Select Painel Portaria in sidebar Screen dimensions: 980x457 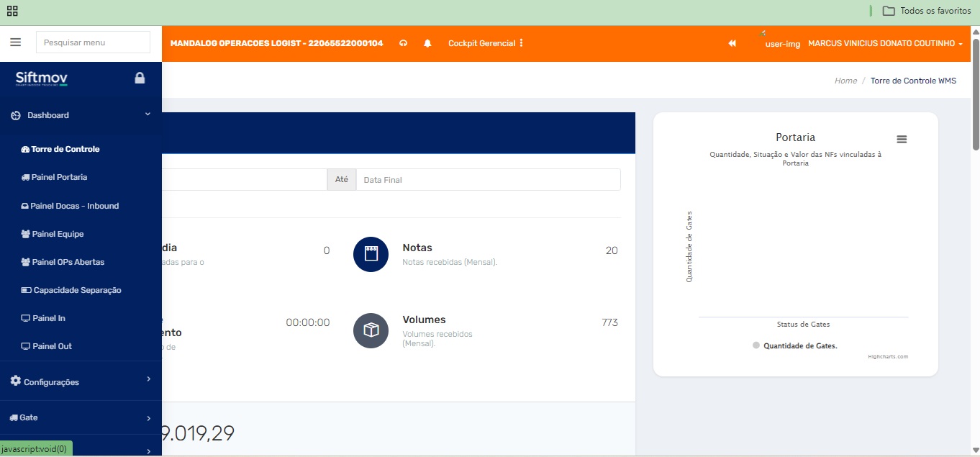point(59,177)
